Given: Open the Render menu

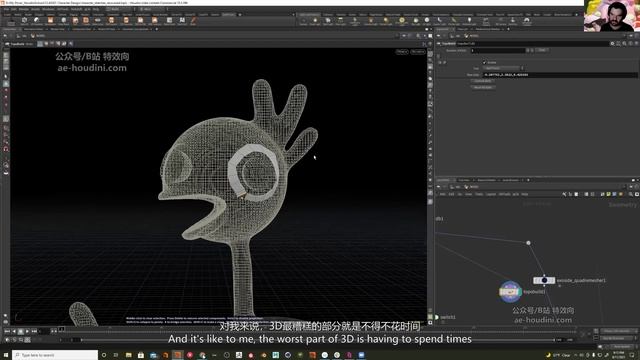Looking at the screenshot, I should (24, 9).
